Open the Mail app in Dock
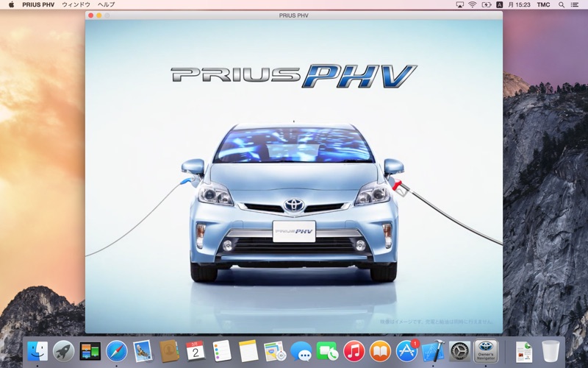The width and height of the screenshot is (588, 368). (143, 352)
